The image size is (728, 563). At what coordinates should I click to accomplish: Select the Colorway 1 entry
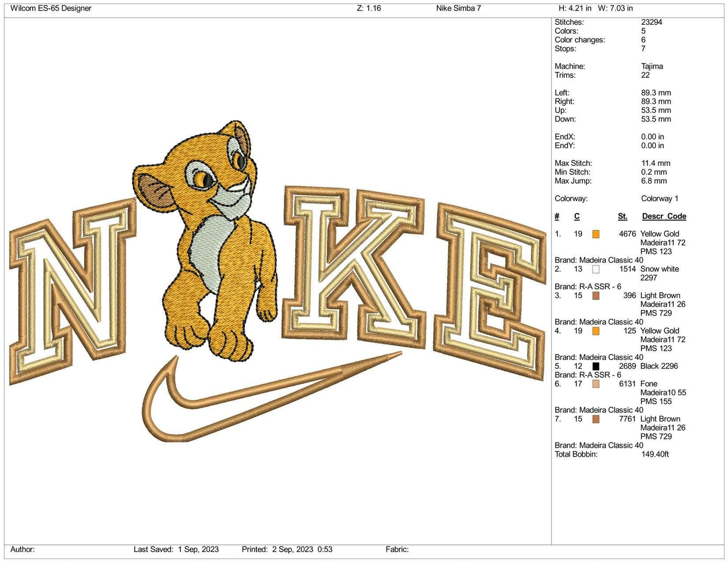click(x=660, y=198)
